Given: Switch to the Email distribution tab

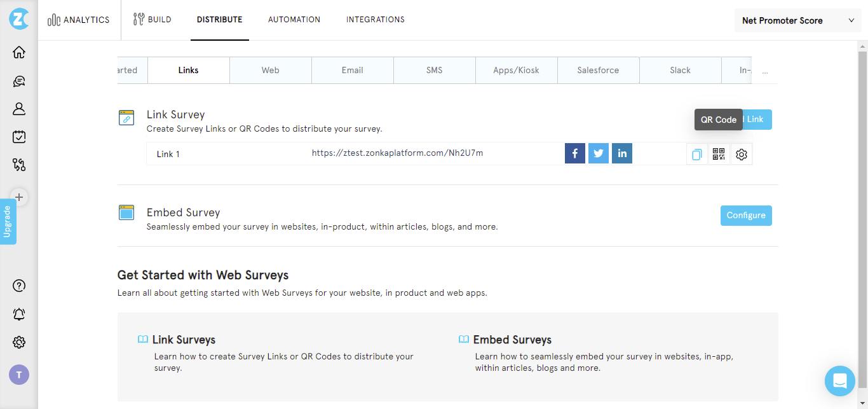Looking at the screenshot, I should pyautogui.click(x=352, y=70).
